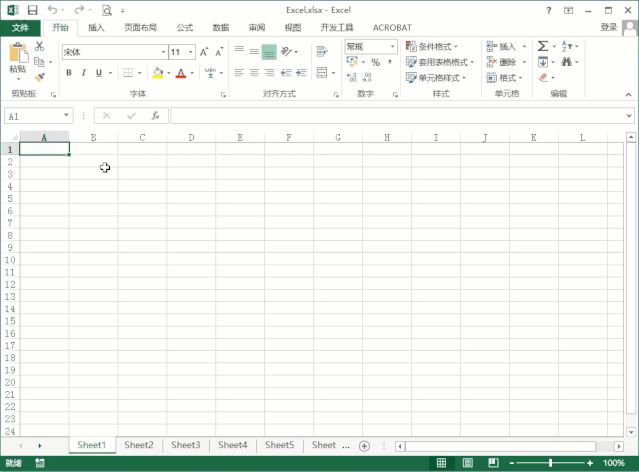This screenshot has width=639, height=472.
Task: Click the Save icon in quick access toolbar
Action: [32, 10]
